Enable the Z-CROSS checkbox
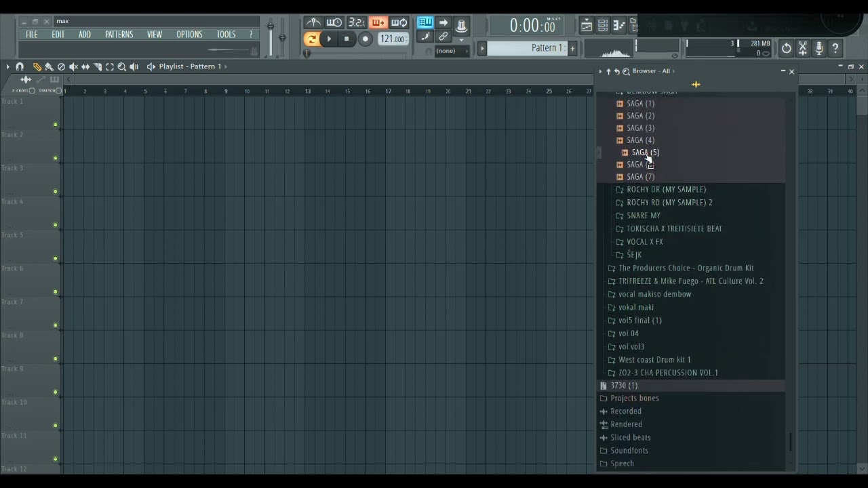The height and width of the screenshot is (488, 868). point(32,91)
